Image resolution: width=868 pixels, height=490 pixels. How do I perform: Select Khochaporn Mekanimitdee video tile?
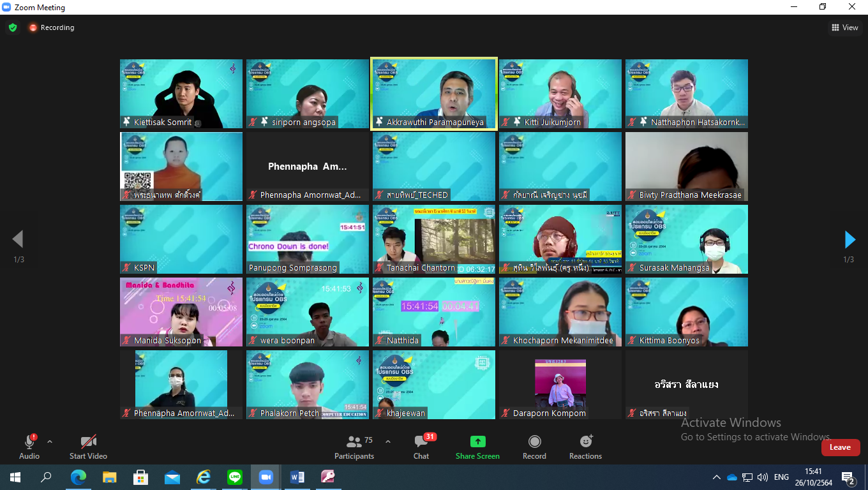(560, 312)
